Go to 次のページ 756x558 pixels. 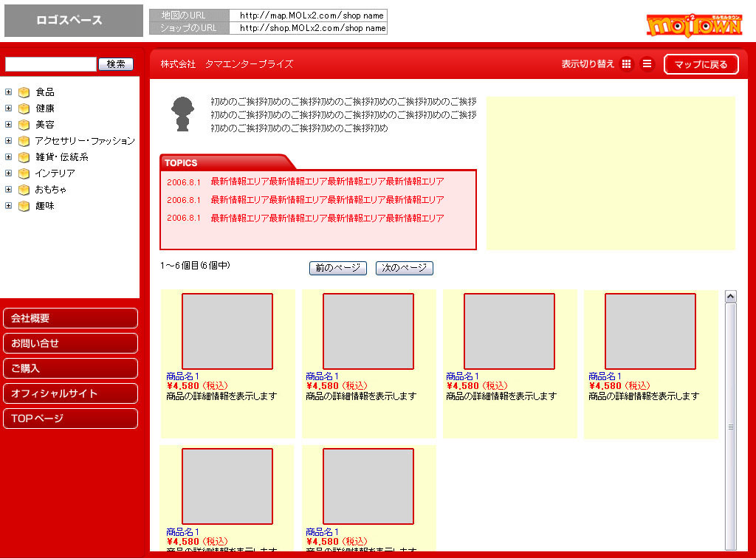click(405, 268)
